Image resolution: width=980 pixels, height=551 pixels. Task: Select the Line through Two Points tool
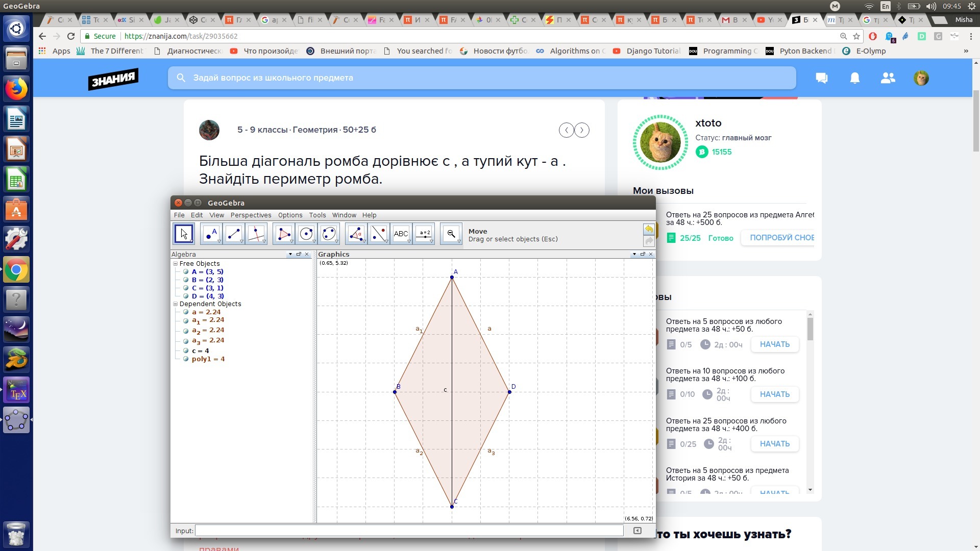(233, 234)
